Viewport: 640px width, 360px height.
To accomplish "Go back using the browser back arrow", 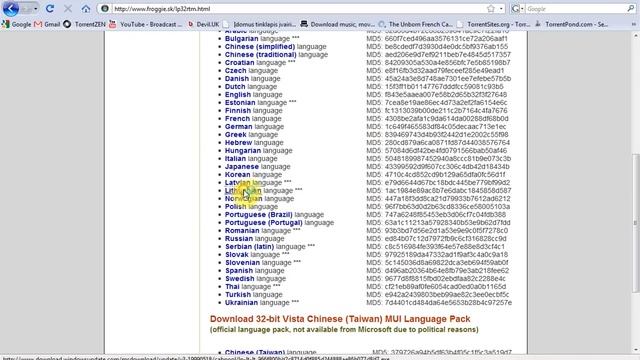I will pos(11,8).
